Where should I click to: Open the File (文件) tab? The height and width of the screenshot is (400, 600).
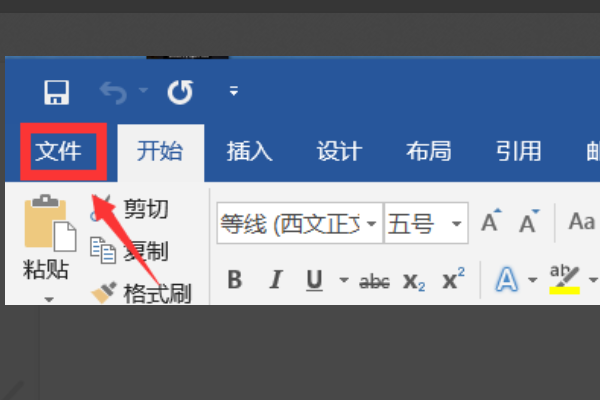click(58, 151)
